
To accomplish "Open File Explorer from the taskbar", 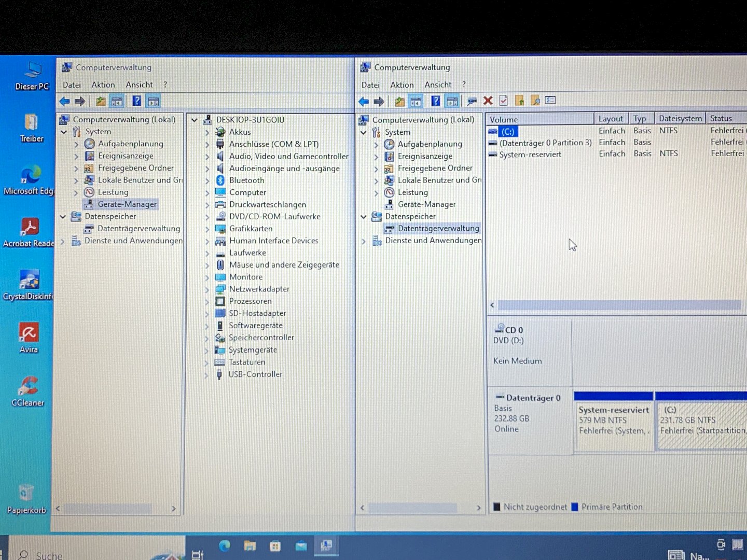I will (250, 545).
